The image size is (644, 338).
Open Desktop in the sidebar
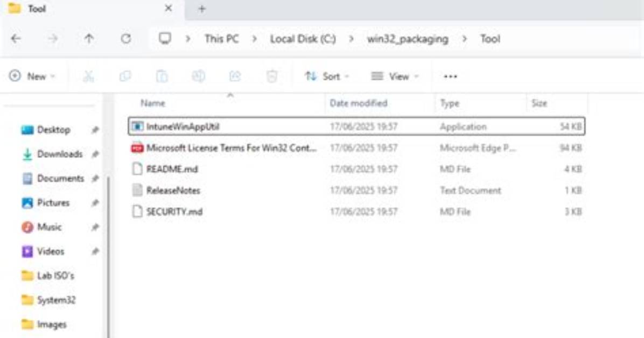click(53, 130)
